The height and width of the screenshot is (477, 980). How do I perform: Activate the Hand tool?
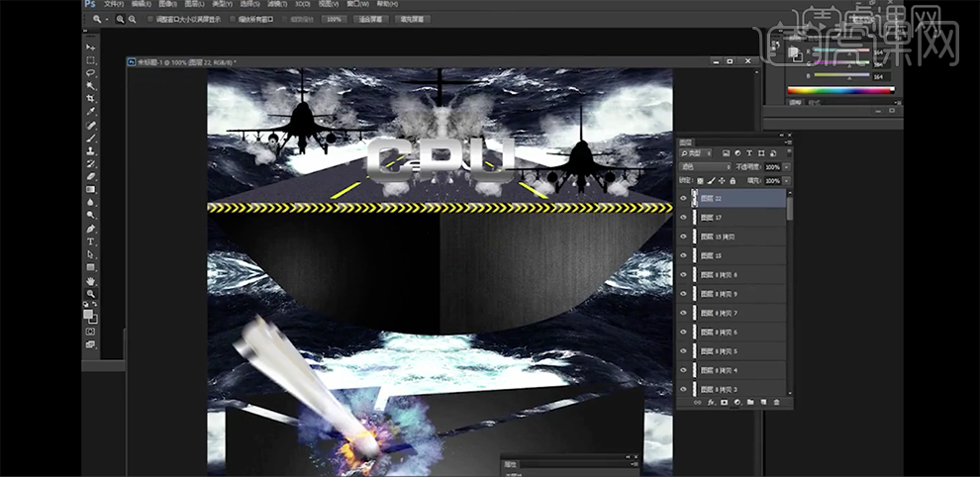(x=91, y=281)
